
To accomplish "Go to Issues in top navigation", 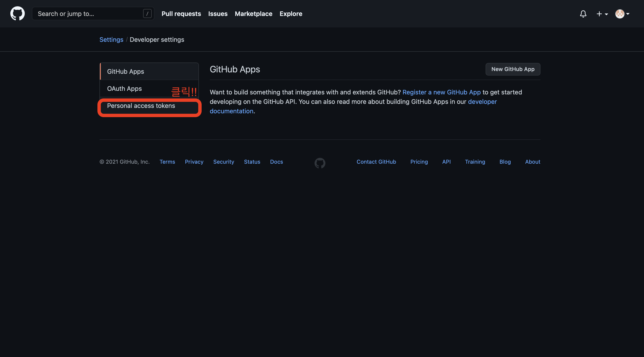I will click(x=218, y=14).
